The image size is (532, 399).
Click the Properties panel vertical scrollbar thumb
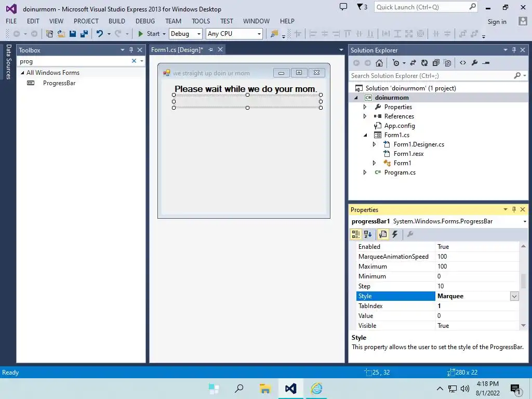tap(524, 280)
